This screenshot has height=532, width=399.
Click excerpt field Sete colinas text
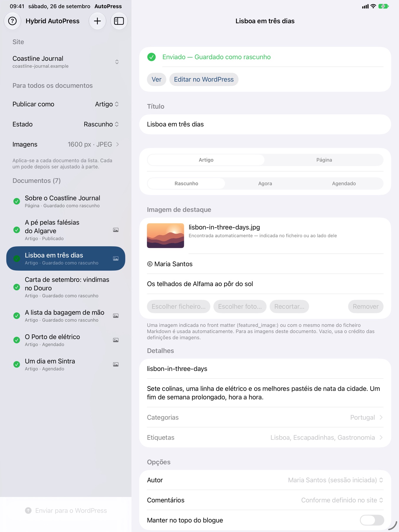[265, 393]
